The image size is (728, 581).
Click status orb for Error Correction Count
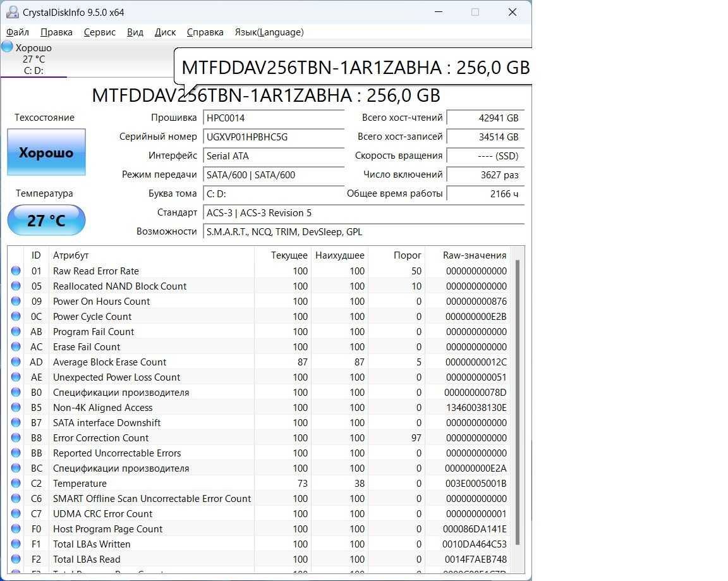16,437
